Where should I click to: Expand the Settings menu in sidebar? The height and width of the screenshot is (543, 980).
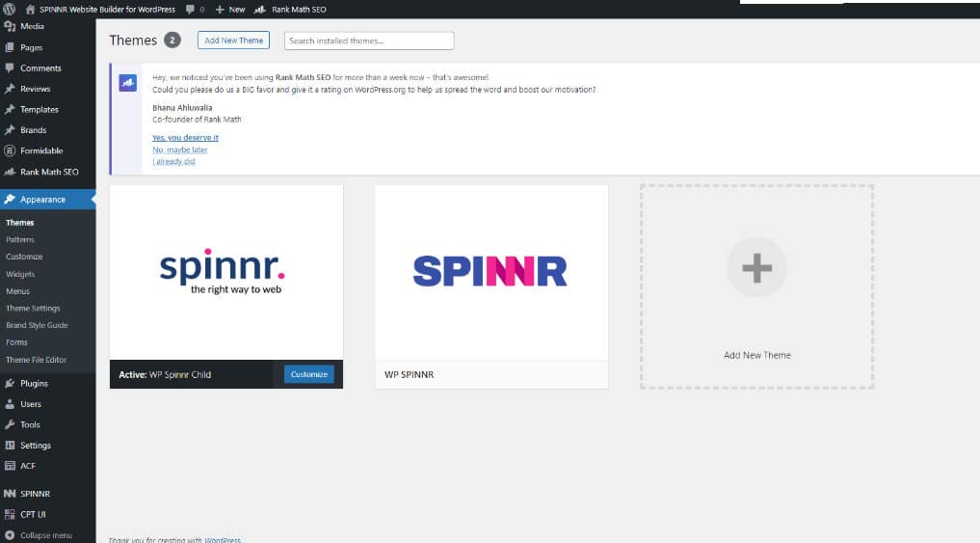35,446
